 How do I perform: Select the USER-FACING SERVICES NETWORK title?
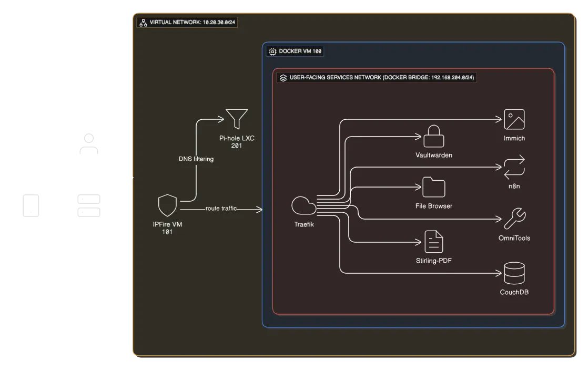tap(381, 77)
